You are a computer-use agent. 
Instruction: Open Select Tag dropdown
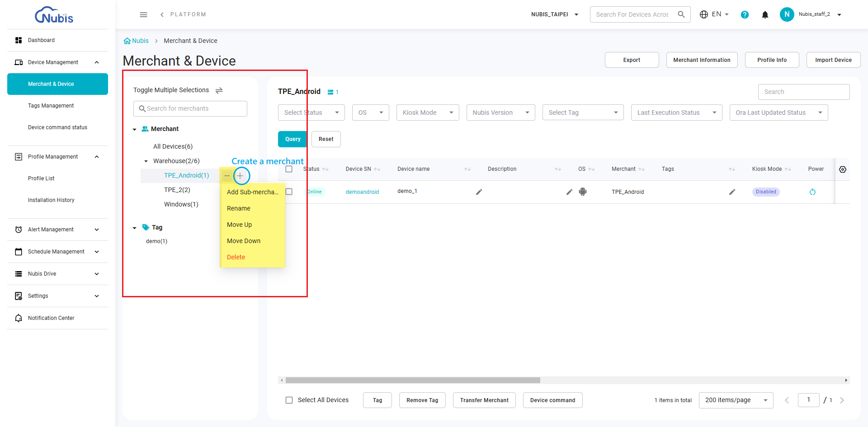coord(583,113)
